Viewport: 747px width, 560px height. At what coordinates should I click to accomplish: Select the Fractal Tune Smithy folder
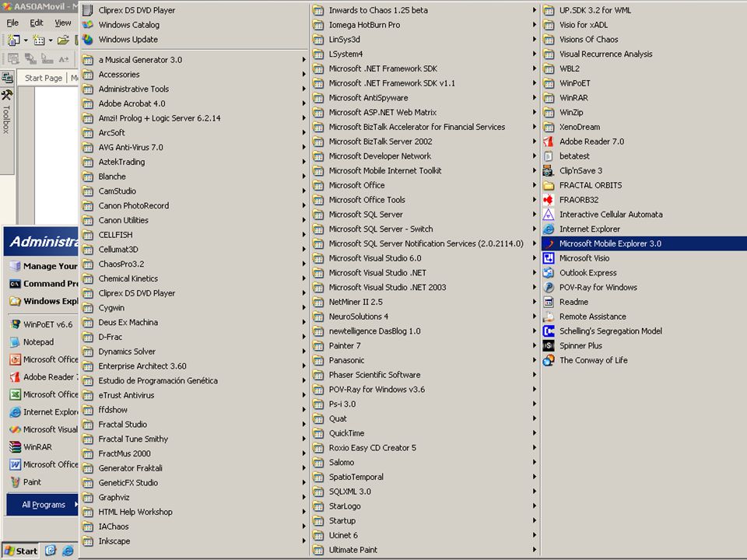click(x=194, y=439)
